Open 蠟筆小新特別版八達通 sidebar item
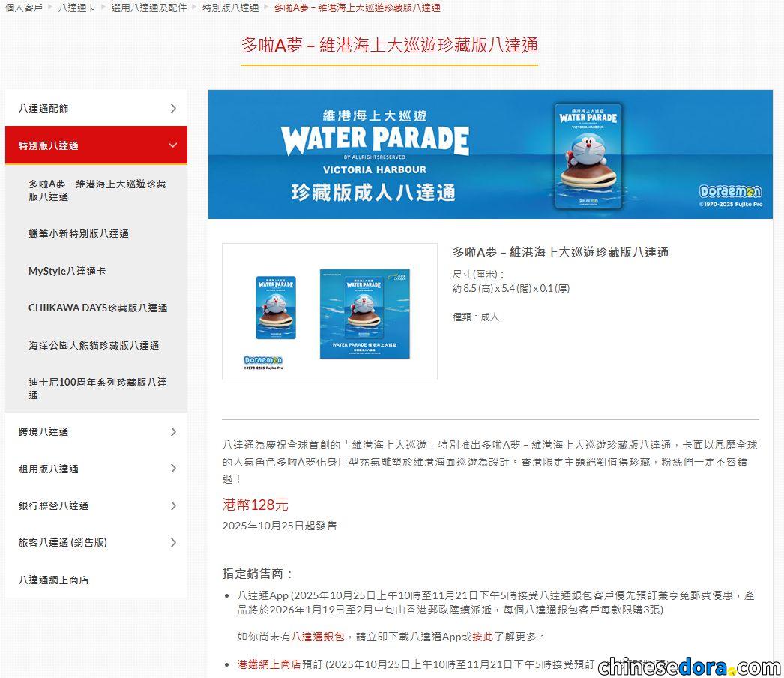Screen dimensions: 784x678 tap(79, 234)
